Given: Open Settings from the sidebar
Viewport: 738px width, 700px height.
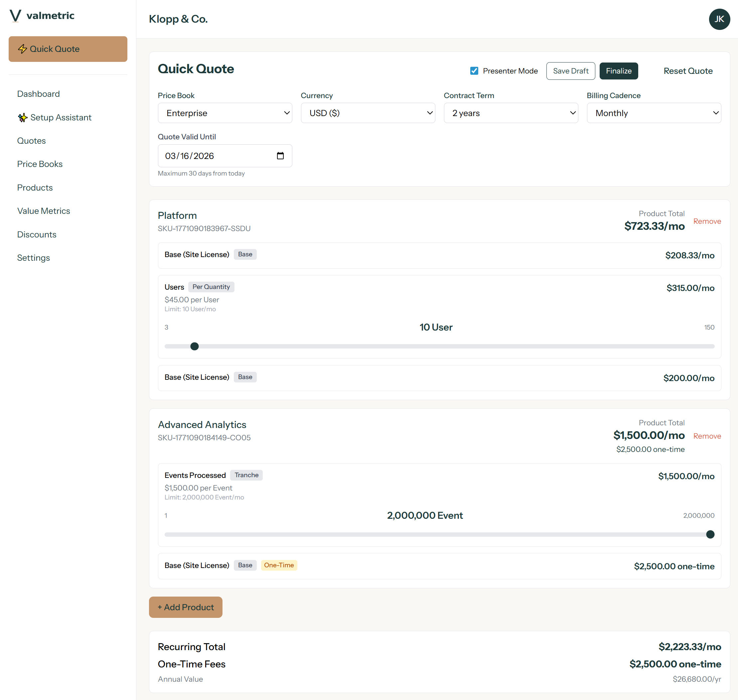Looking at the screenshot, I should coord(33,257).
